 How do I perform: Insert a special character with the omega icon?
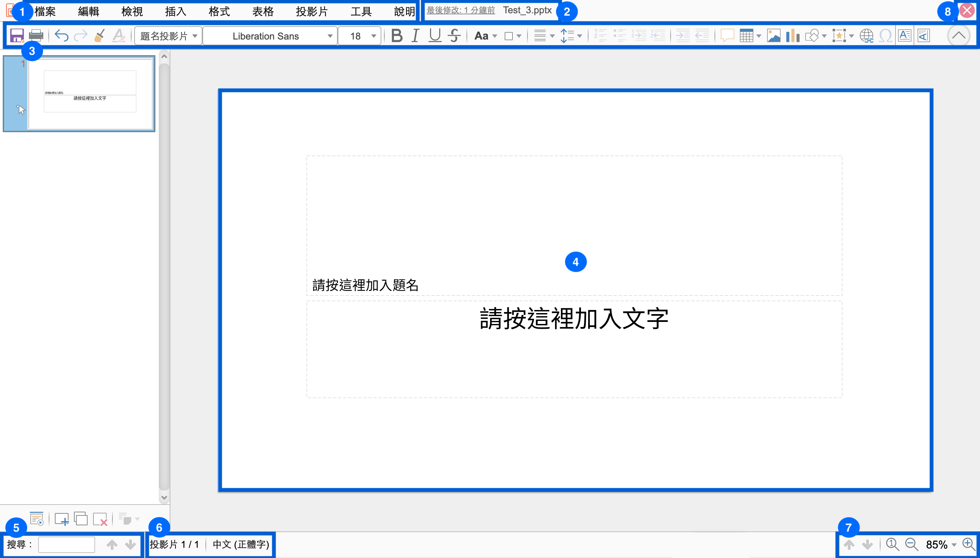click(886, 36)
